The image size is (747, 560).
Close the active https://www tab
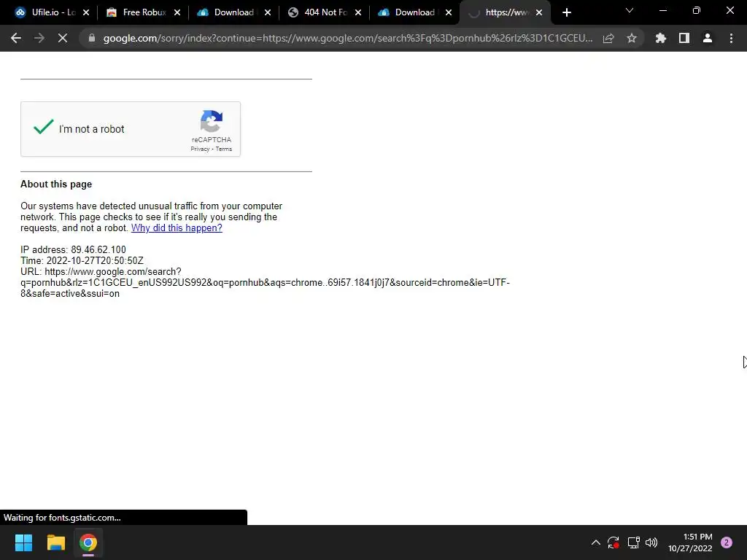tap(539, 12)
